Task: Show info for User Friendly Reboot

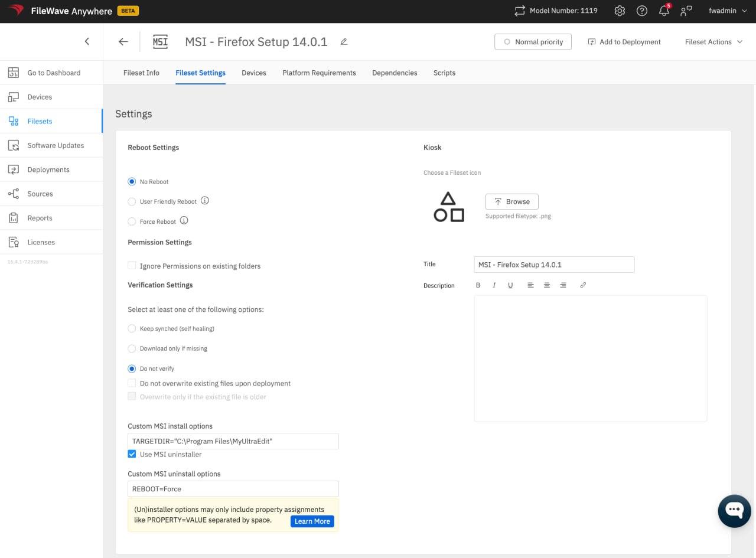Action: click(205, 201)
